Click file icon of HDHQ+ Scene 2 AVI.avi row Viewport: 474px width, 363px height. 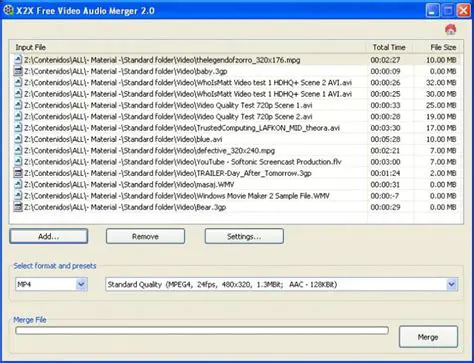click(18, 83)
